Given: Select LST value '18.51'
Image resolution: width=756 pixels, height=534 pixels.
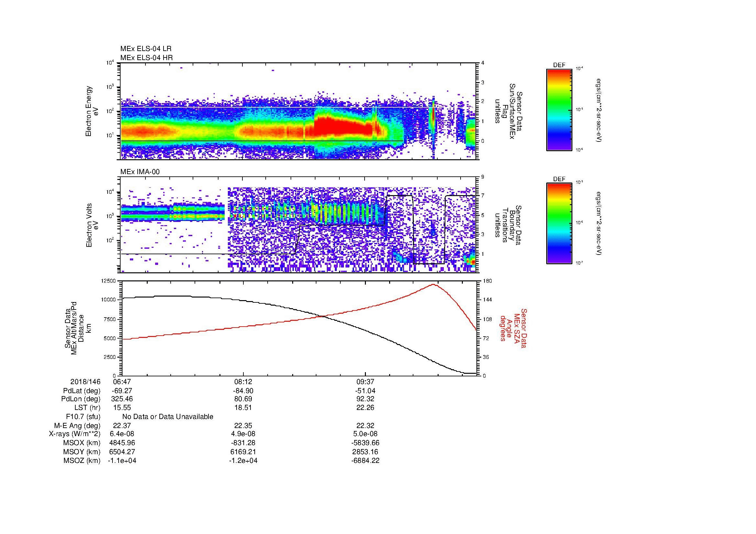Looking at the screenshot, I should [243, 408].
